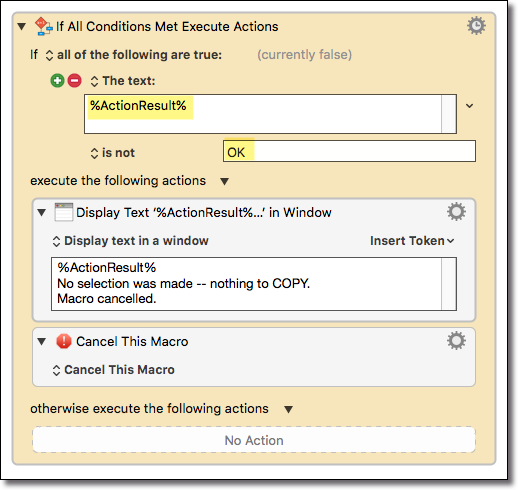Change the 'is not' comparison popup
This screenshot has width=518, height=490.
[113, 153]
